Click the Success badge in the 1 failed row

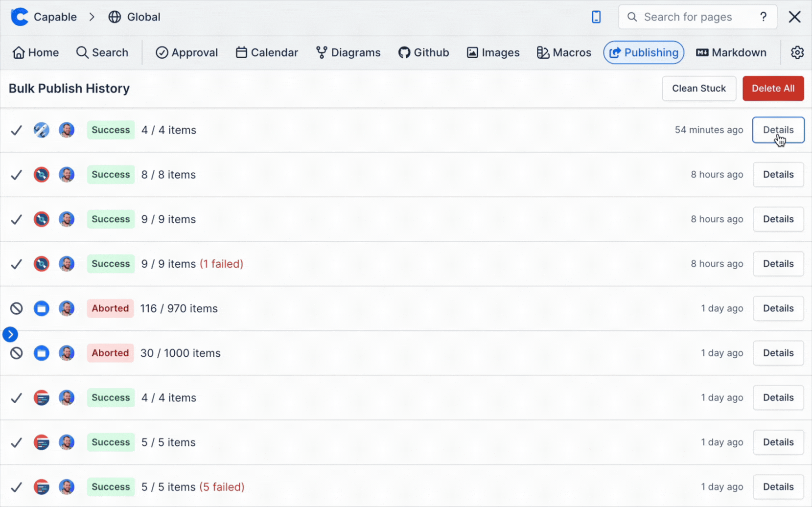[x=111, y=264]
